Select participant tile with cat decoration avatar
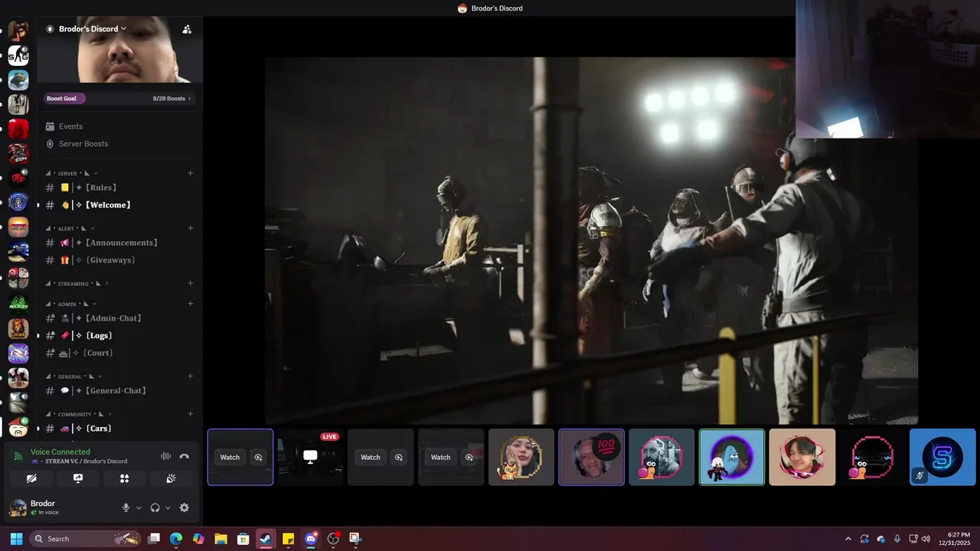Image resolution: width=980 pixels, height=551 pixels. [521, 457]
